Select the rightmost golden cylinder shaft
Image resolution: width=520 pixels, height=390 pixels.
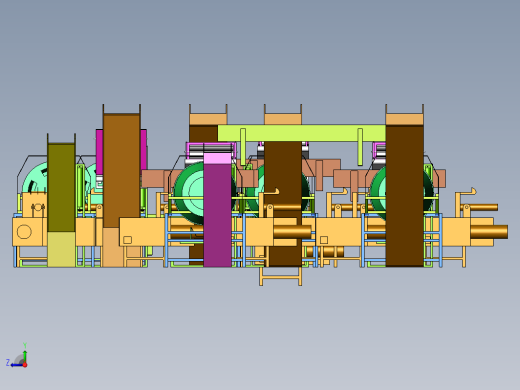coord(489,232)
